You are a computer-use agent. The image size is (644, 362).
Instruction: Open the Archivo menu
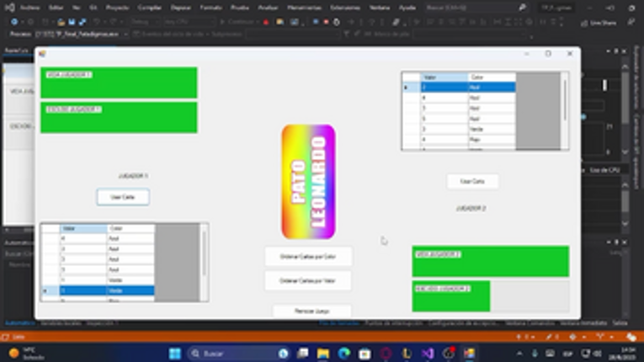pos(30,8)
